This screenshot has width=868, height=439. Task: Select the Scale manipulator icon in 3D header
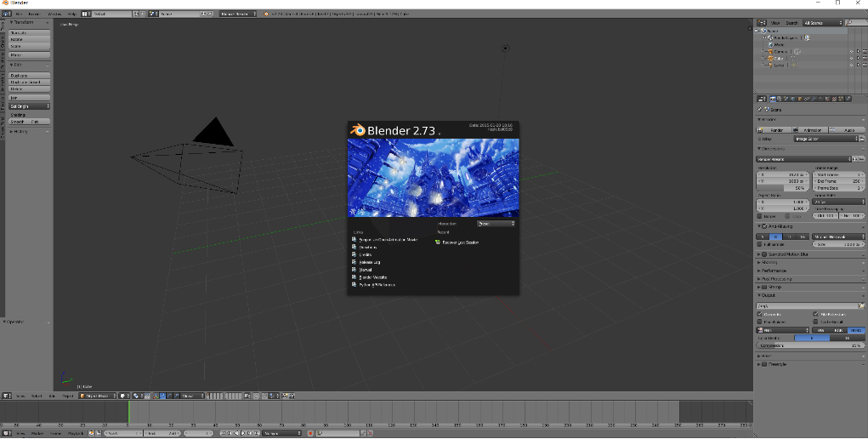coord(177,396)
